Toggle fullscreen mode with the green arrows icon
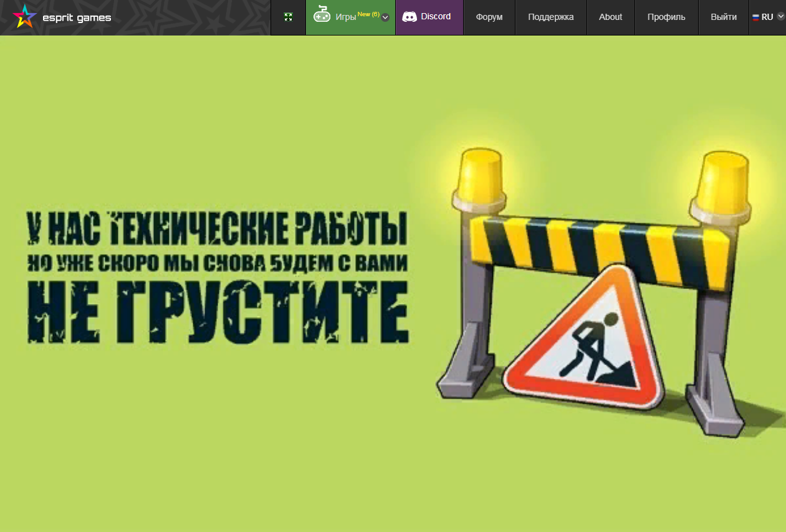The height and width of the screenshot is (532, 786). [x=288, y=17]
